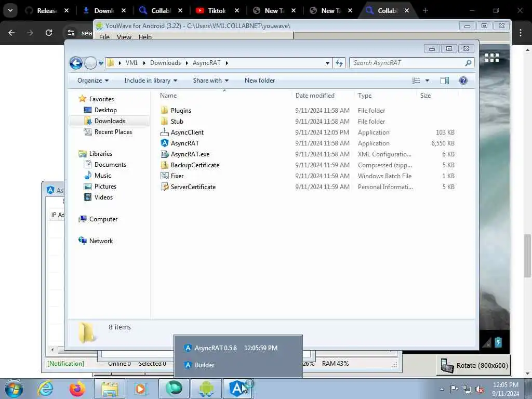The width and height of the screenshot is (532, 399).
Task: Click New folder button
Action: [260, 81]
